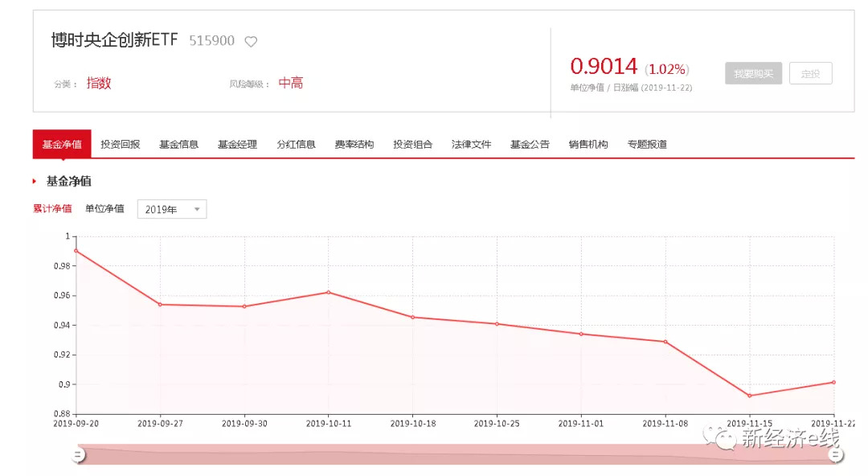The image size is (868, 476).
Task: Switch to the 投资组合 tab
Action: (413, 144)
